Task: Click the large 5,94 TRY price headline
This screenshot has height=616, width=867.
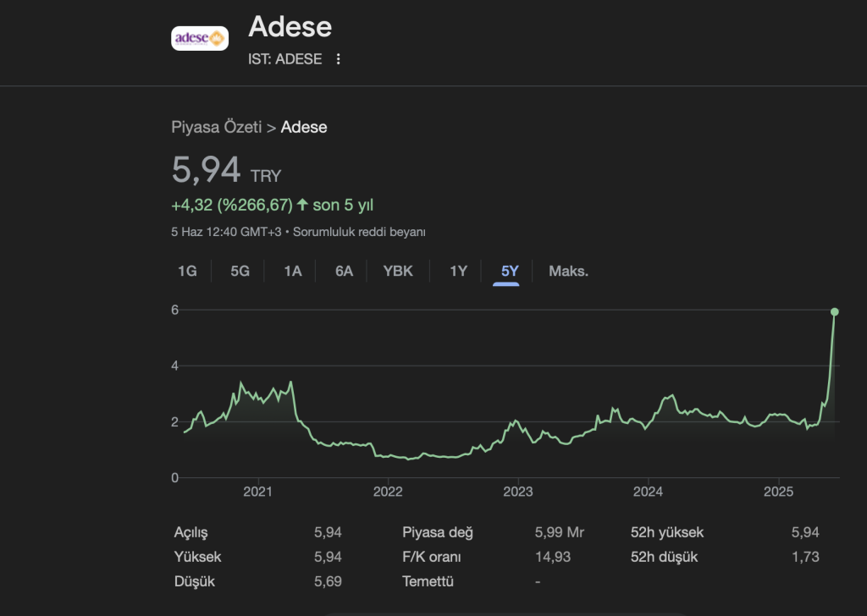Action: (x=207, y=170)
